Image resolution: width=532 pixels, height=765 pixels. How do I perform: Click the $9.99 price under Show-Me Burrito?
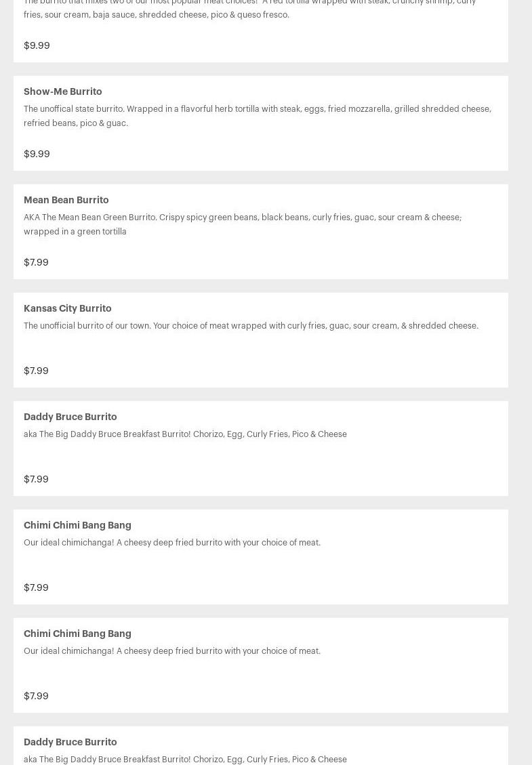(37, 154)
